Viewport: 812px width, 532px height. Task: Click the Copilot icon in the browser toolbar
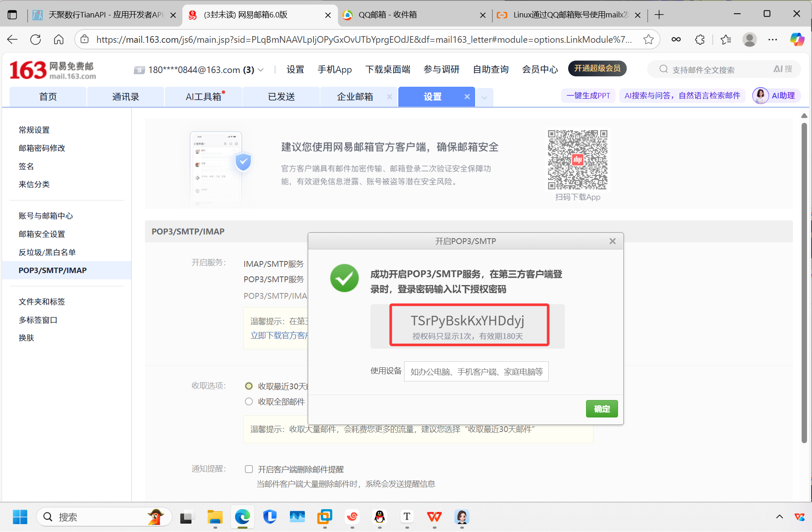[797, 39]
